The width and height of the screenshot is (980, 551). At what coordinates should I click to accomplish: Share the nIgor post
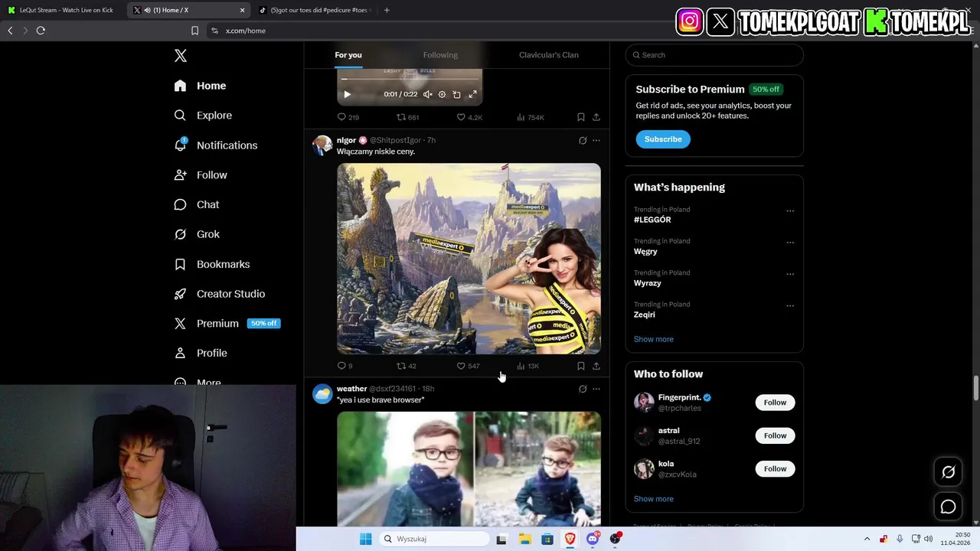point(596,366)
